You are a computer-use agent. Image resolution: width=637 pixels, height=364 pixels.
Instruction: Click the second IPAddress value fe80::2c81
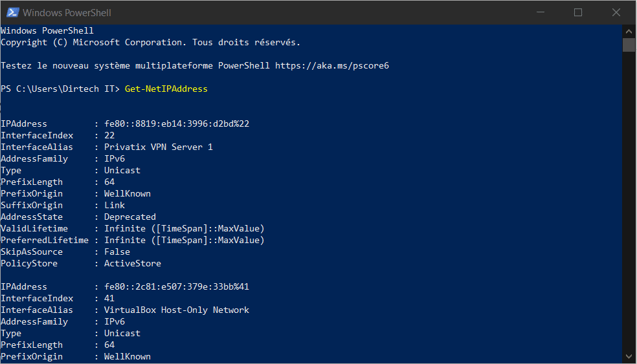pyautogui.click(x=177, y=287)
